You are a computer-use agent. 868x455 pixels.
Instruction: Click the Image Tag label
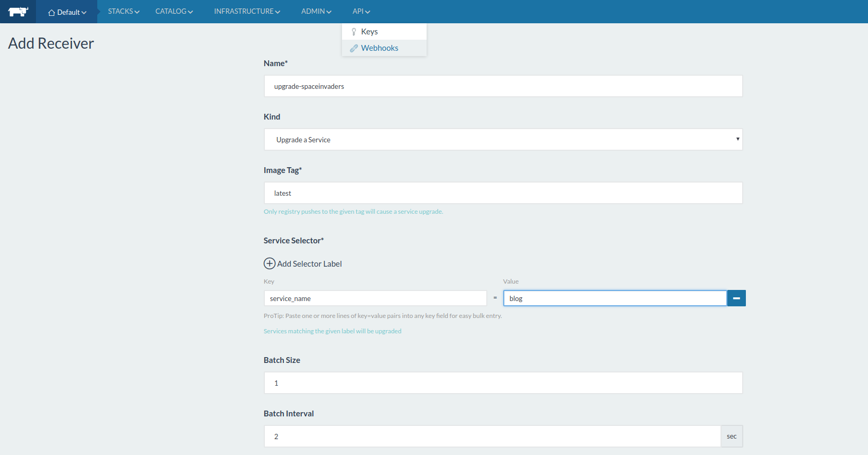[x=283, y=170]
